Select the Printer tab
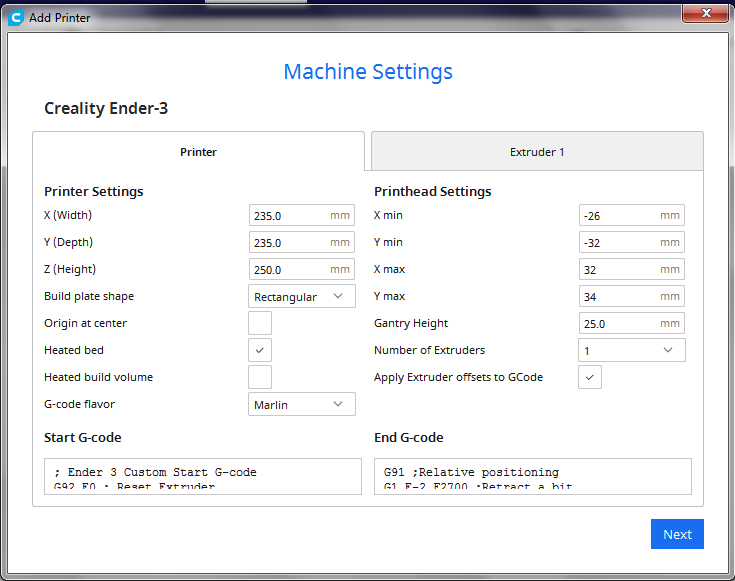This screenshot has width=735, height=581. pos(198,152)
